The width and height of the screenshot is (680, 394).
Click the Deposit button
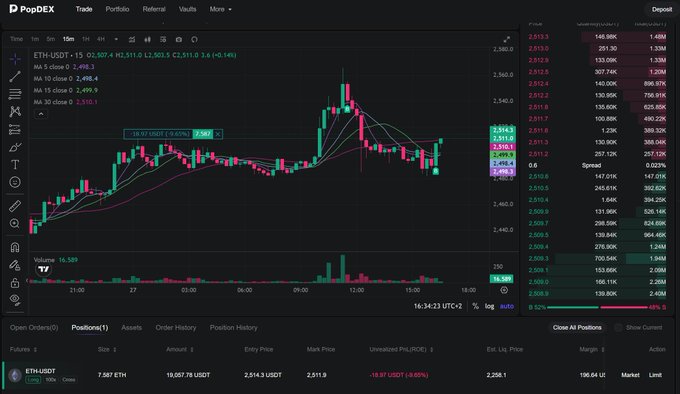tap(662, 9)
